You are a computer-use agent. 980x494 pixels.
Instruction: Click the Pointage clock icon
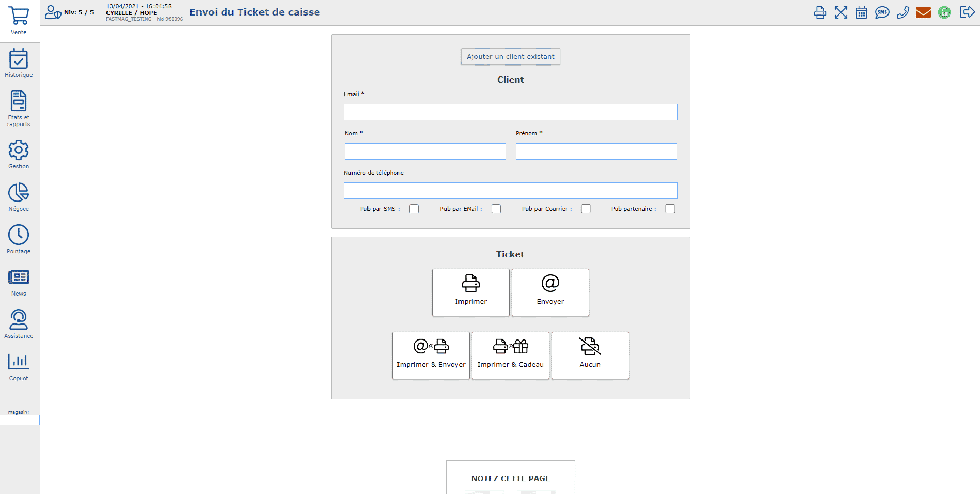19,235
